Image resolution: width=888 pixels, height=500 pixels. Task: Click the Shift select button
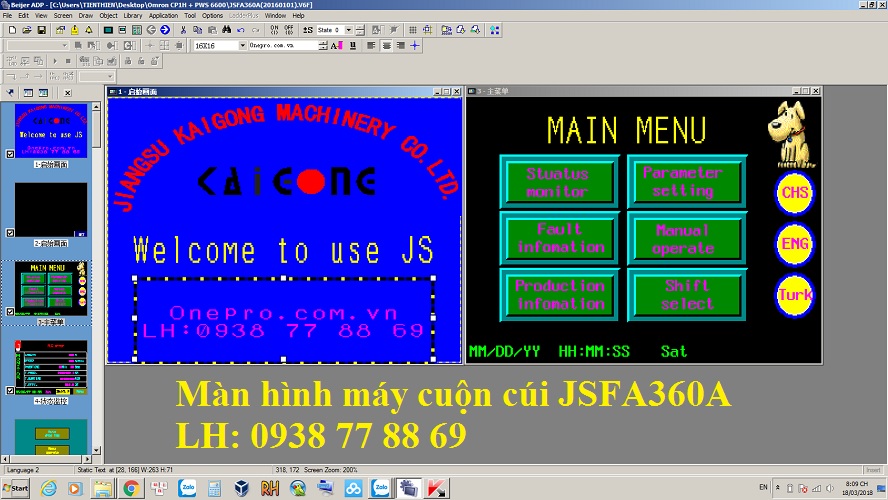tap(686, 295)
